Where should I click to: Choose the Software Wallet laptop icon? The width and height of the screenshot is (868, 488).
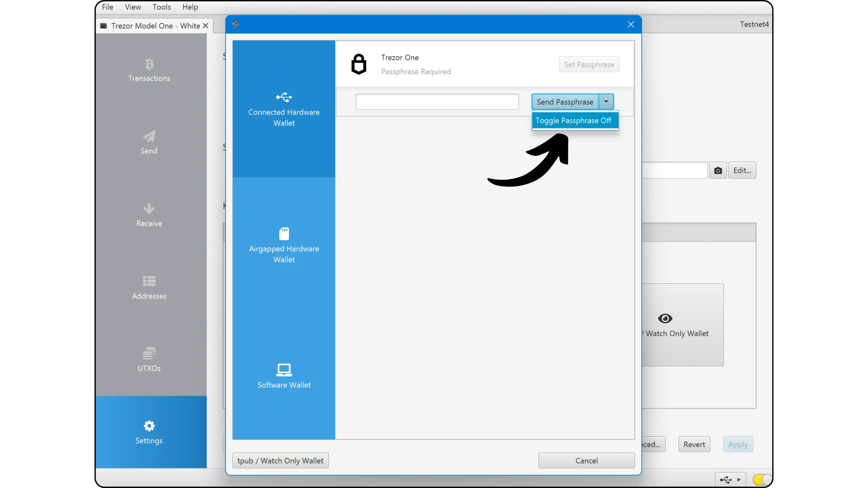[284, 370]
